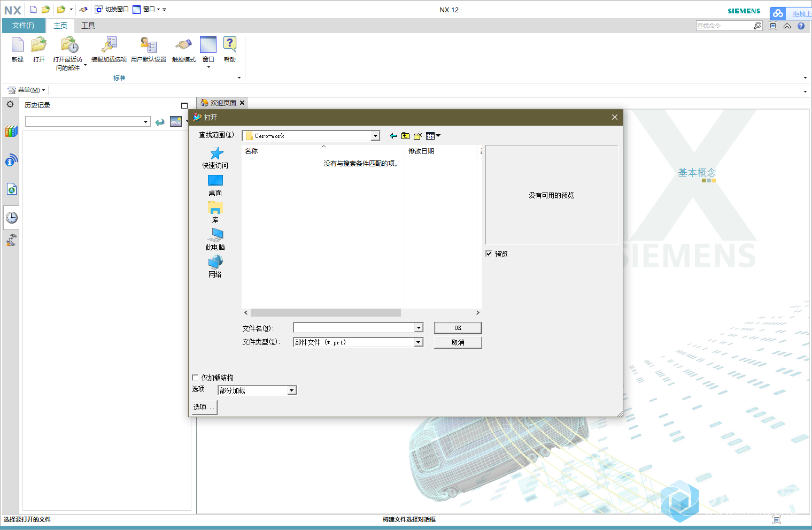Viewport: 812px width, 530px height.
Task: Expand arrow beside second open folder icon in quick access toolbar
Action: 71,9
